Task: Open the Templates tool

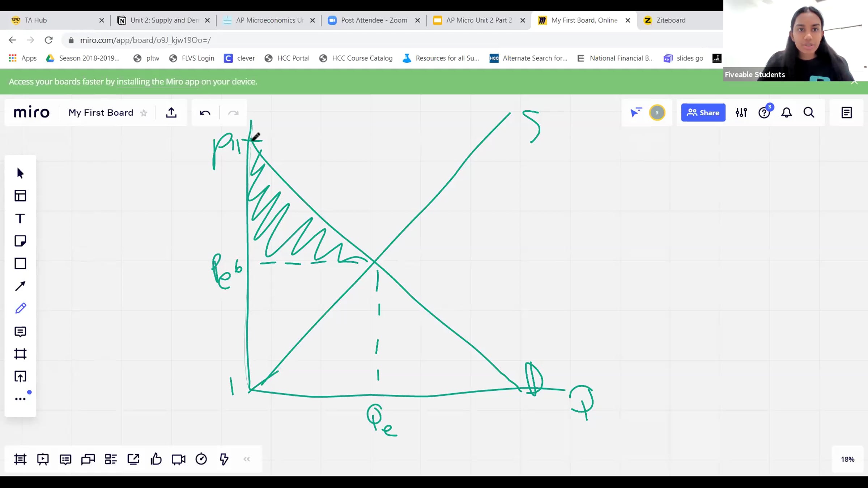Action: [x=20, y=196]
